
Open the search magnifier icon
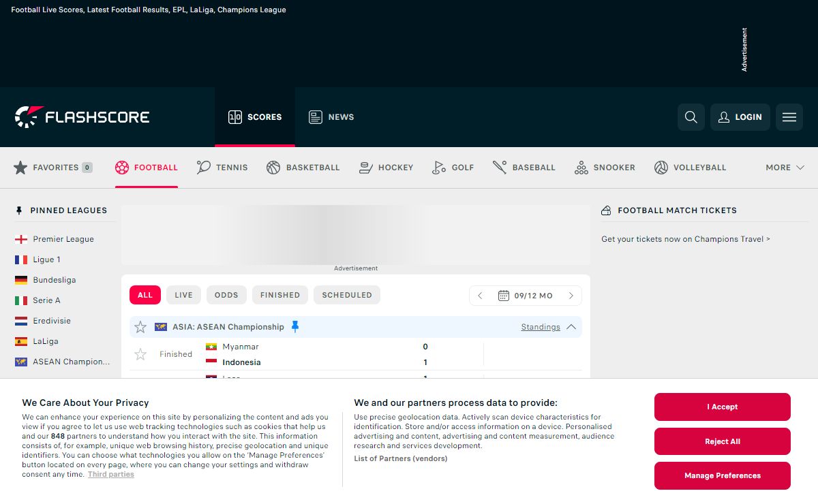pyautogui.click(x=691, y=117)
